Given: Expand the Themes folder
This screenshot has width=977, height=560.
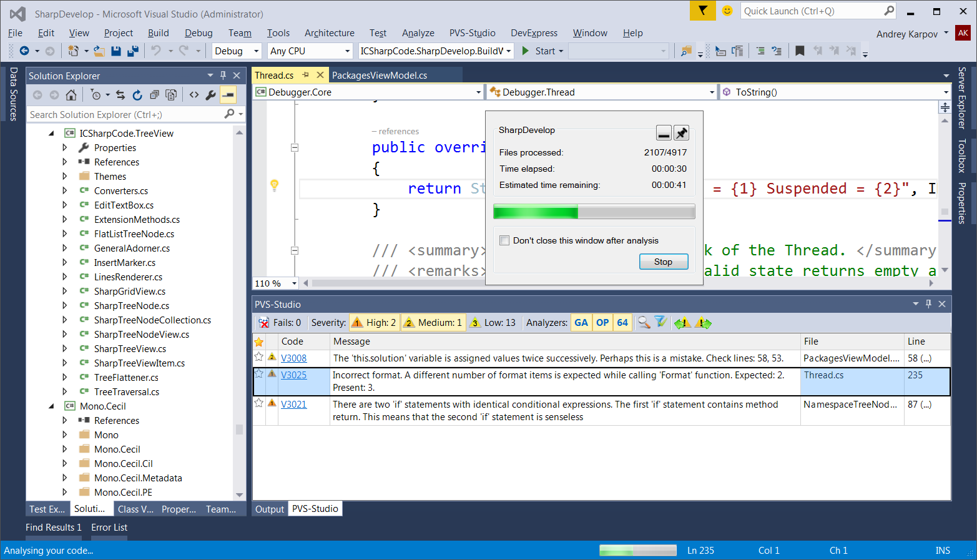Looking at the screenshot, I should (64, 177).
